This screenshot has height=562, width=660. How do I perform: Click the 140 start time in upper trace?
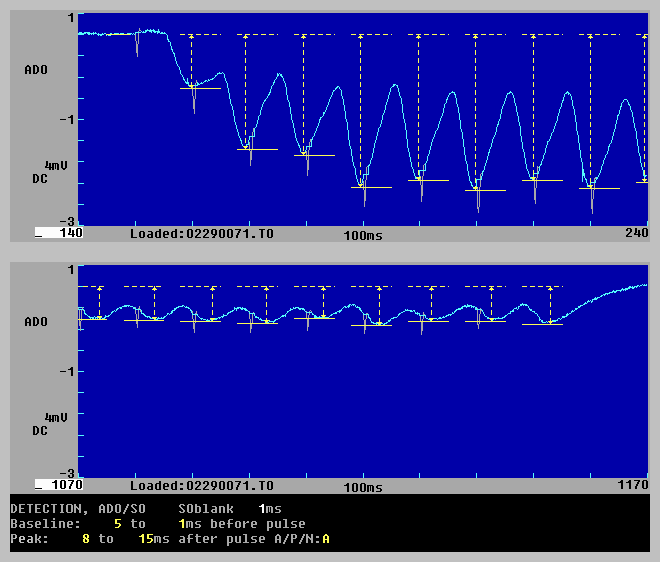[x=70, y=233]
